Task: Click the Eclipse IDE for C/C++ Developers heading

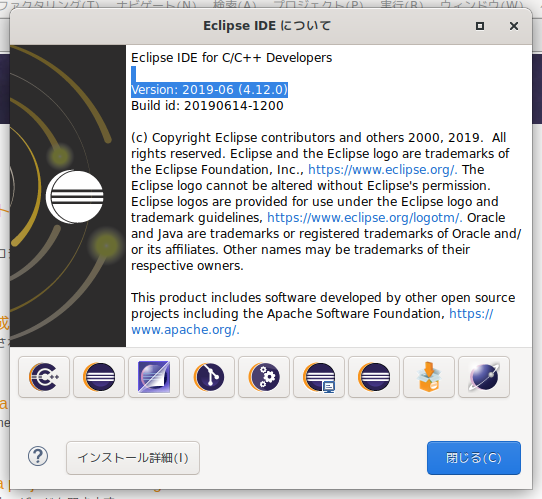Action: pos(232,58)
